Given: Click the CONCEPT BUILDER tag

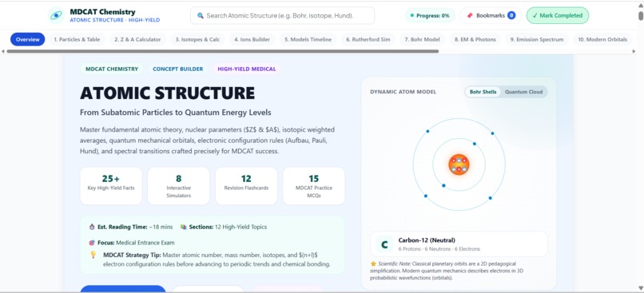Looking at the screenshot, I should click(178, 69).
